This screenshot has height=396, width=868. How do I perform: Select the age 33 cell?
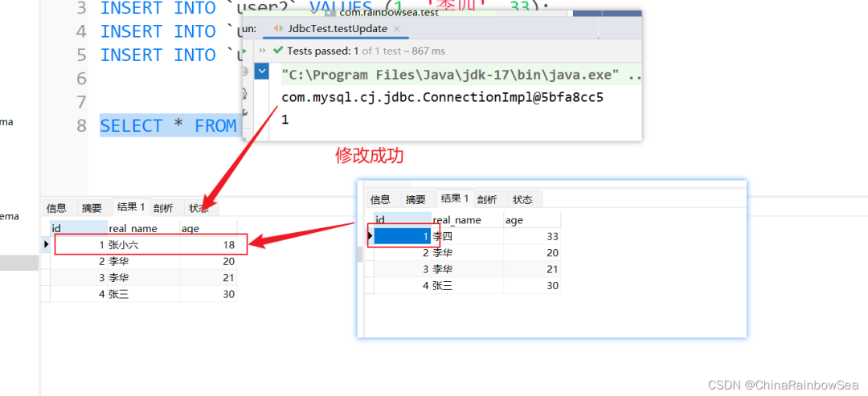(x=532, y=237)
